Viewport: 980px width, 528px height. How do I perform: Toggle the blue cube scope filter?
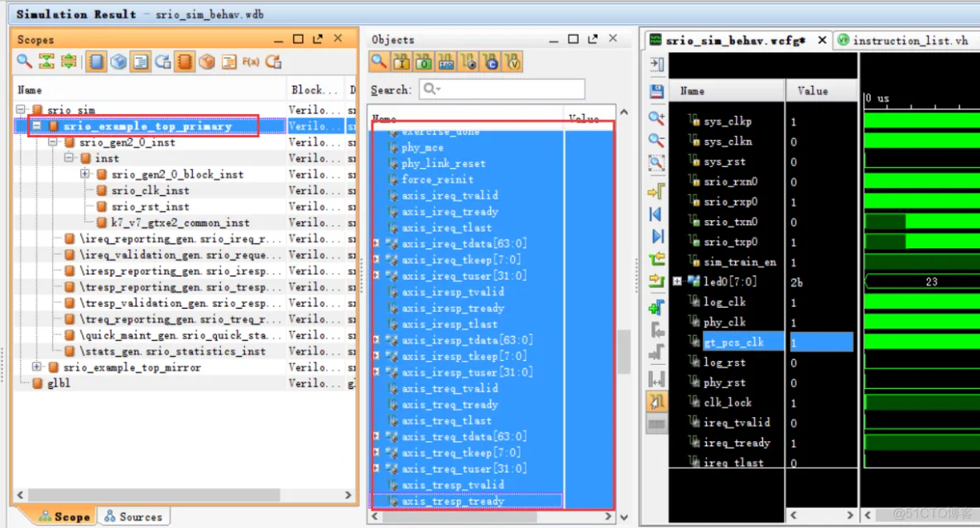[x=118, y=61]
